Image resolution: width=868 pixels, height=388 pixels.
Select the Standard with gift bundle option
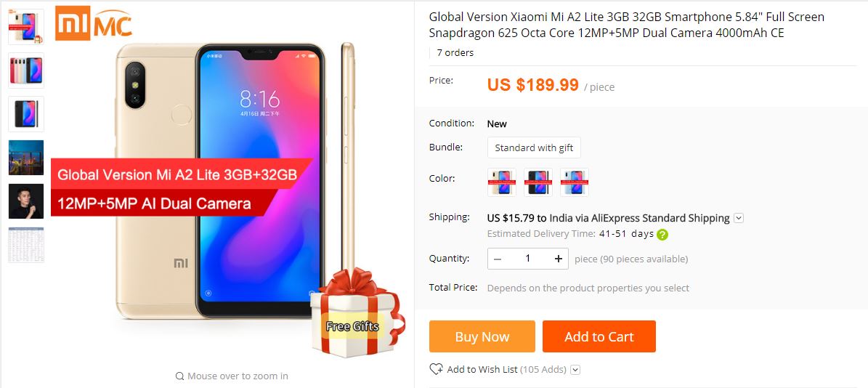(534, 147)
